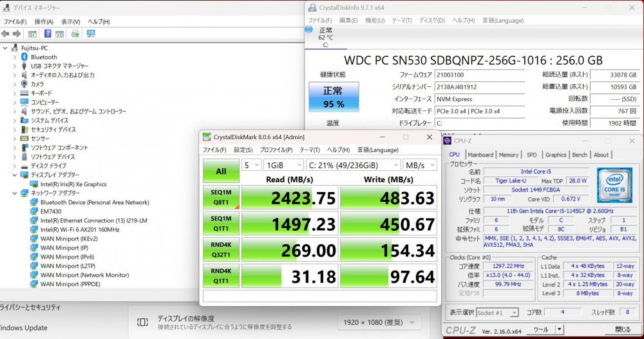Open the 1GiB test size dropdown
This screenshot has width=644, height=339.
(283, 165)
